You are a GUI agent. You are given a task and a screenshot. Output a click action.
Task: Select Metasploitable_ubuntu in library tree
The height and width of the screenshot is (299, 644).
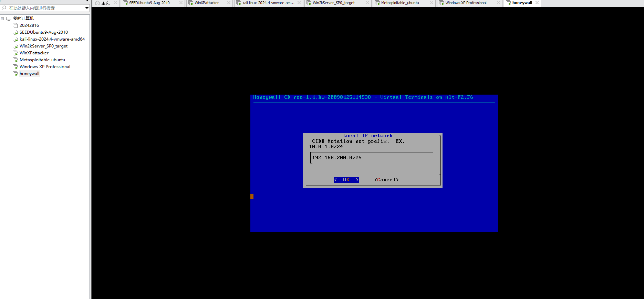[x=42, y=60]
